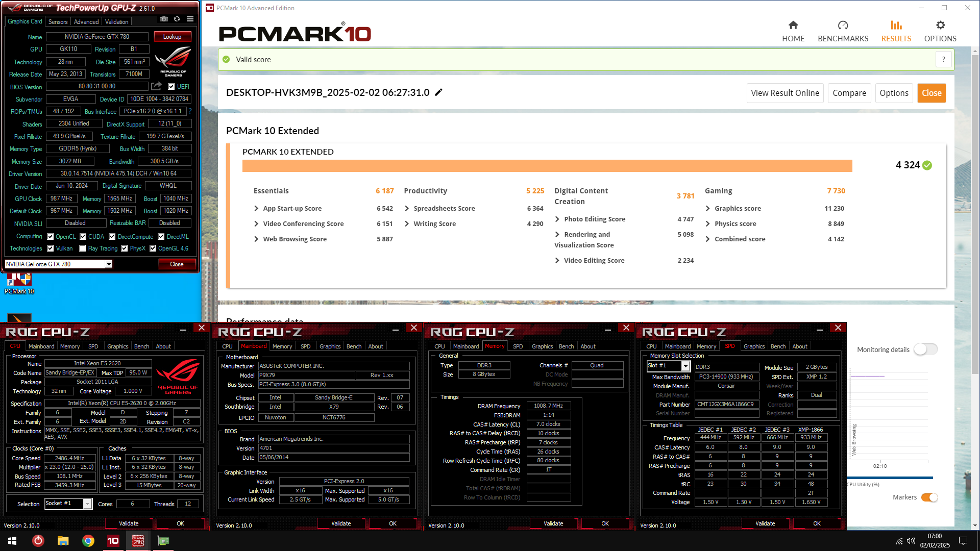
Task: Toggle Vulkan checkbox
Action: (x=51, y=248)
